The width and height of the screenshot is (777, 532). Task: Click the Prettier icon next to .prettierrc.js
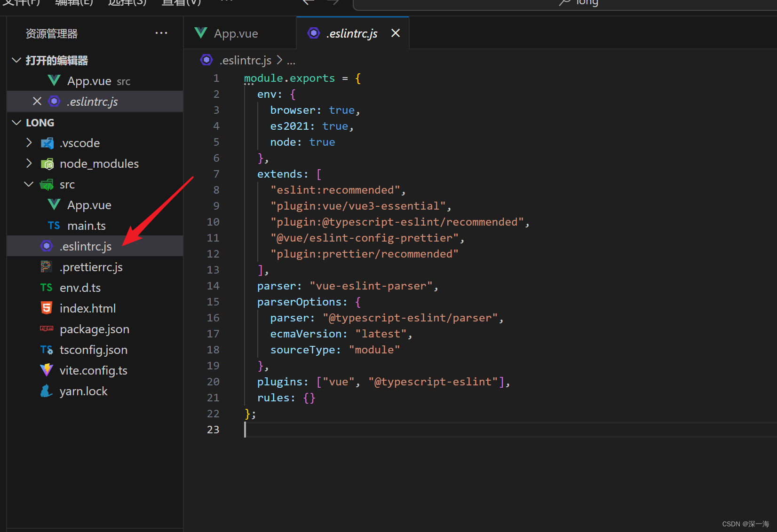[46, 266]
